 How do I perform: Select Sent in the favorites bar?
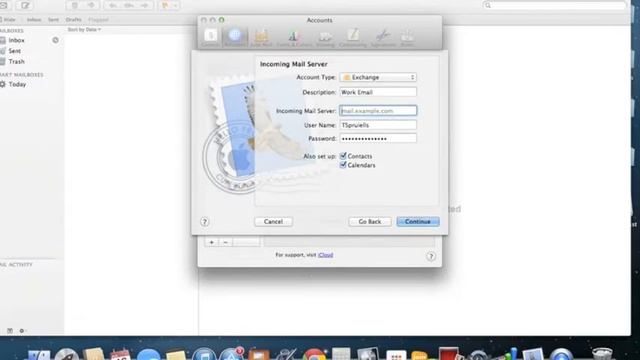(53, 20)
